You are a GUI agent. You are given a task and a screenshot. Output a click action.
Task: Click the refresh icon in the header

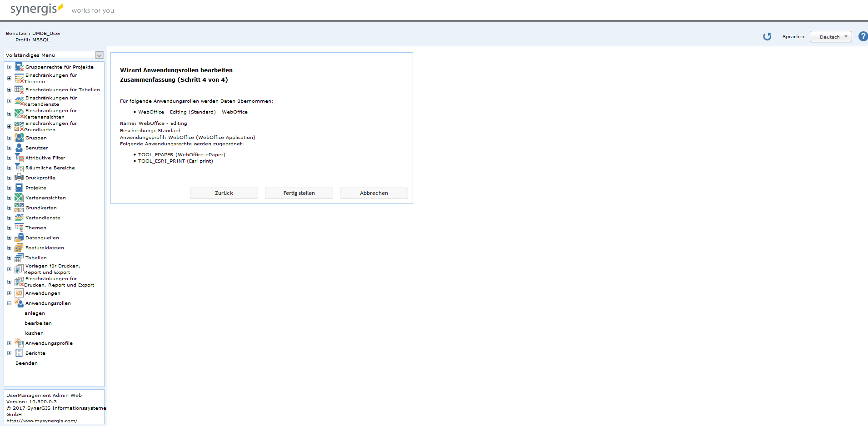tap(767, 36)
